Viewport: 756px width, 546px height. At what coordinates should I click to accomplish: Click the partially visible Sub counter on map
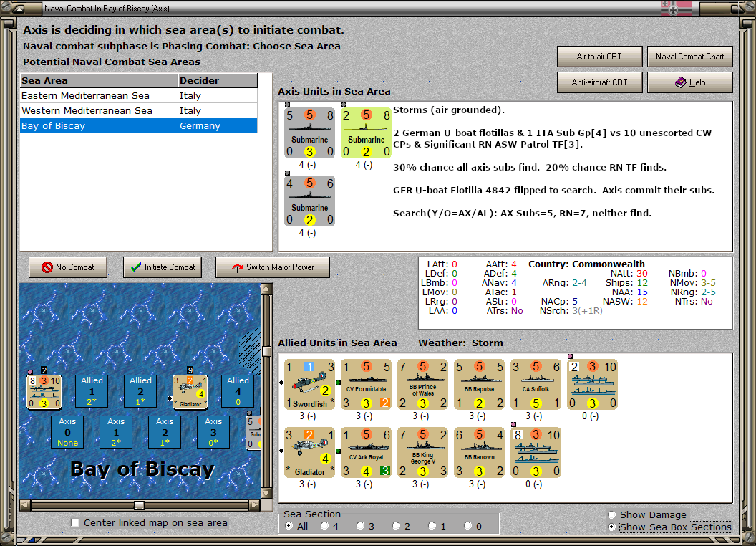tap(253, 433)
